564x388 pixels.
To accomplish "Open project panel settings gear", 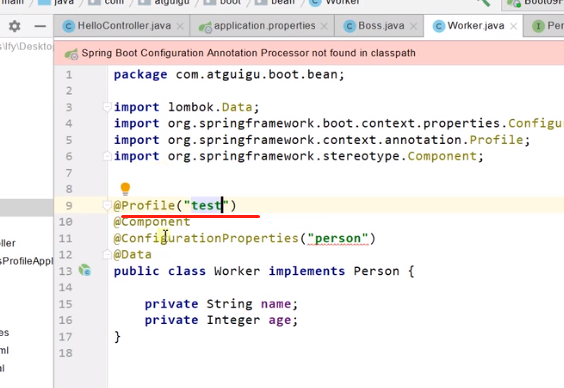I will click(14, 26).
